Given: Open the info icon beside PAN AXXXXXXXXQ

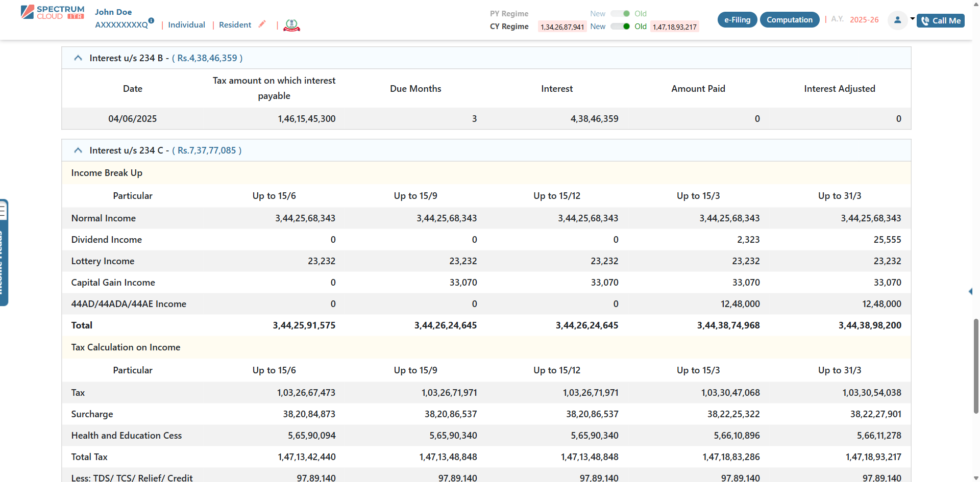Looking at the screenshot, I should click(152, 21).
